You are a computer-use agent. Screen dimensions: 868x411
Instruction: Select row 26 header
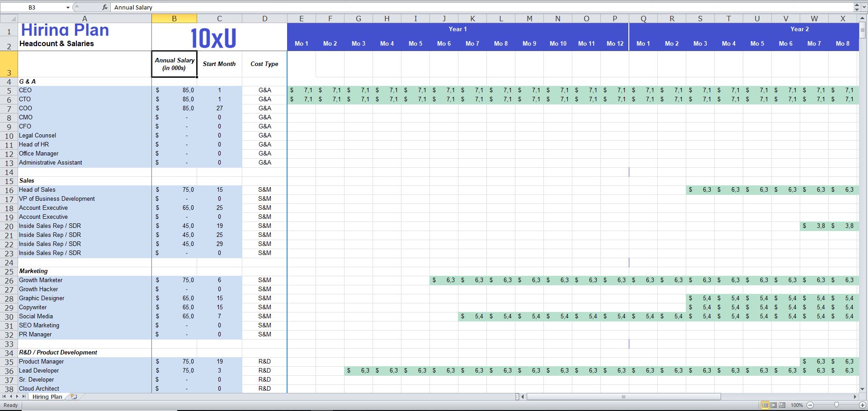[x=9, y=280]
